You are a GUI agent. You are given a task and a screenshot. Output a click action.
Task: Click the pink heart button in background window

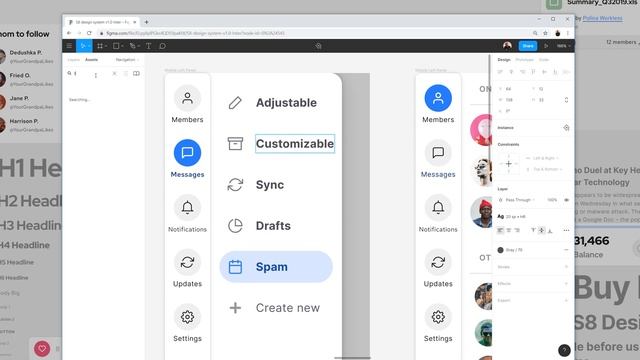tap(42, 349)
